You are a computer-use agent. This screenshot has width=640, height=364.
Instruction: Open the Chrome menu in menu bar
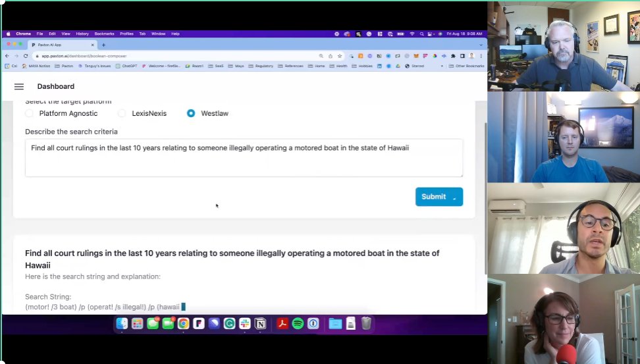(23, 34)
